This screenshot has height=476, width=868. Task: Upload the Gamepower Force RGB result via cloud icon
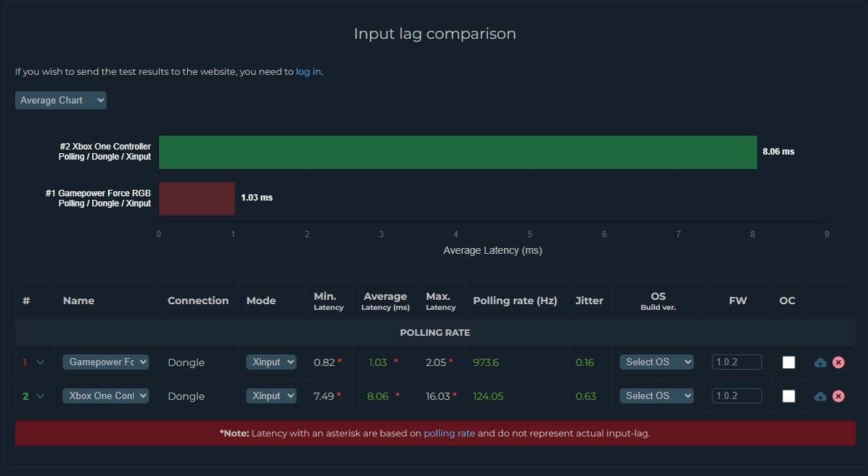click(820, 362)
